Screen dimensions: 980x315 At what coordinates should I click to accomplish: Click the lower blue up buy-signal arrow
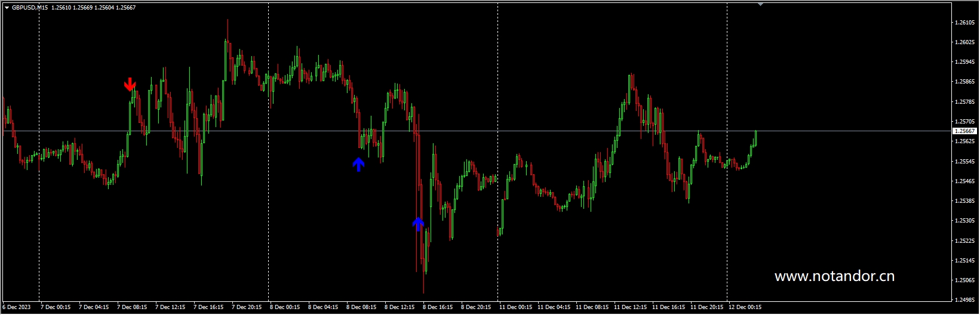tap(418, 224)
